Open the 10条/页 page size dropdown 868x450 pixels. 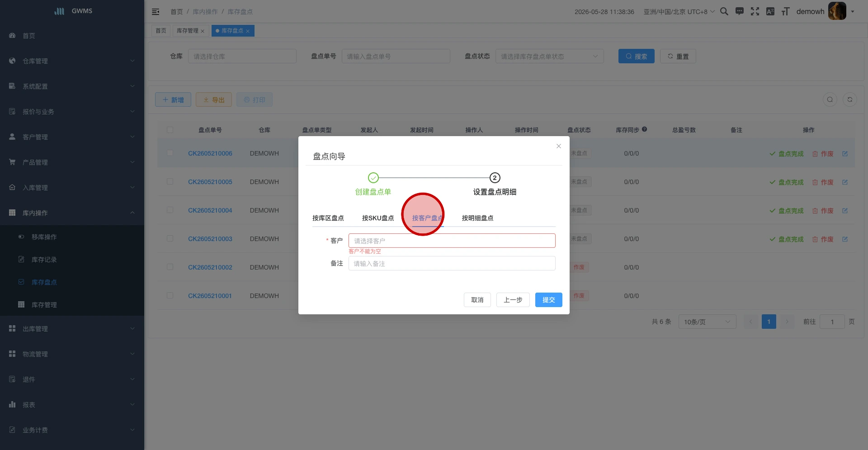(707, 322)
